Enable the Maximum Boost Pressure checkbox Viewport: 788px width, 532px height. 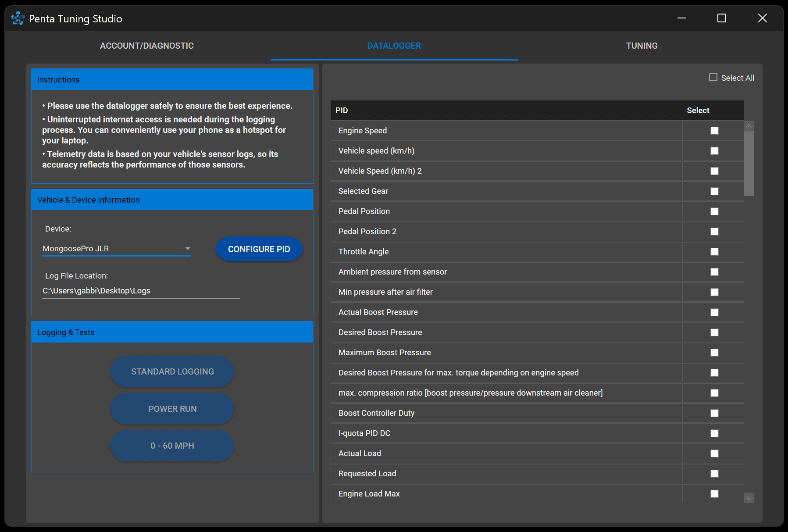click(x=714, y=353)
